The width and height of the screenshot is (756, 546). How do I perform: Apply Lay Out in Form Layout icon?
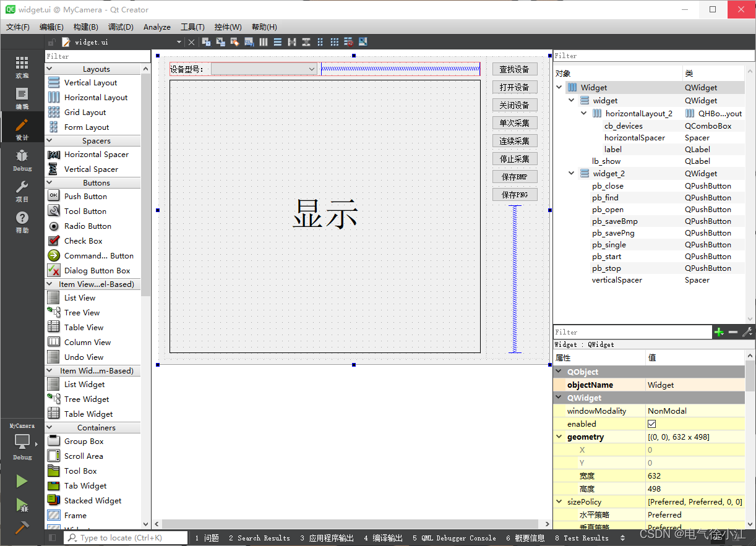[x=320, y=42]
